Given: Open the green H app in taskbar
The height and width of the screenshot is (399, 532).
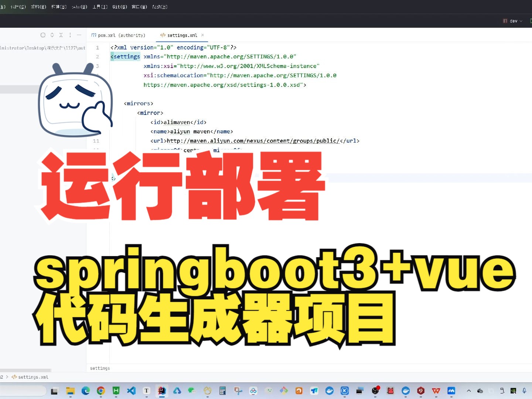Looking at the screenshot, I should click(116, 391).
